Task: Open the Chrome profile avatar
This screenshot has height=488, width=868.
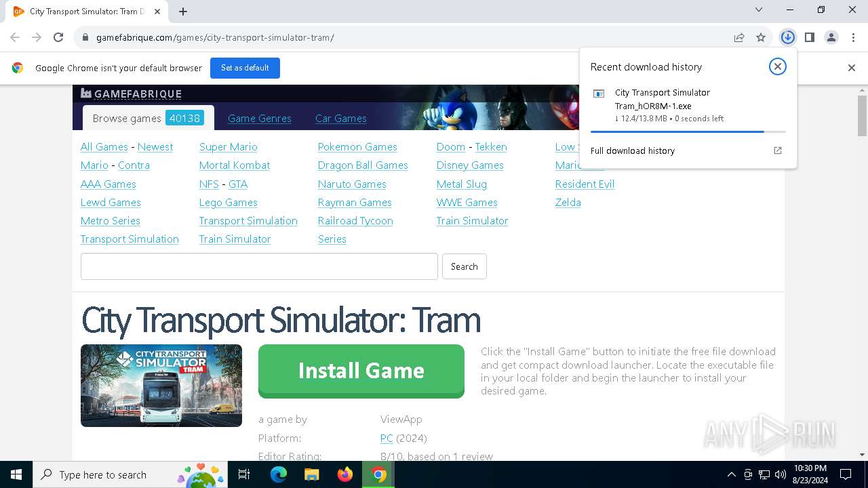Action: tap(831, 37)
